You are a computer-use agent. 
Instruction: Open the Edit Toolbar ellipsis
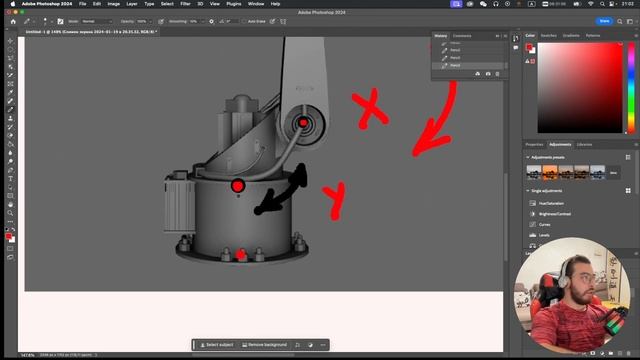(x=10, y=222)
